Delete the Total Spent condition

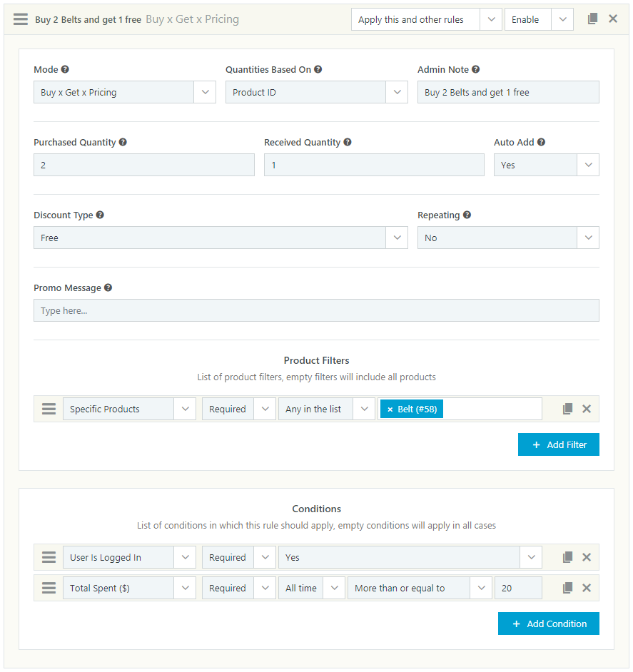point(587,588)
